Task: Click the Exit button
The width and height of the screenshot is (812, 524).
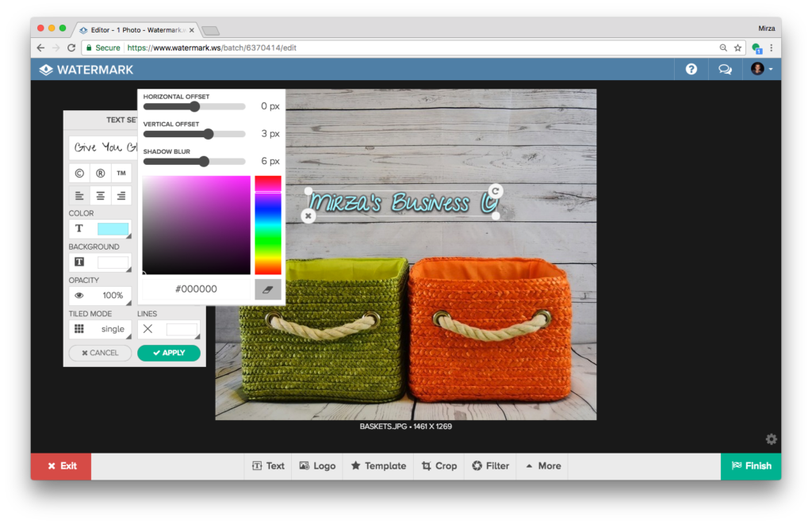Action: (61, 466)
